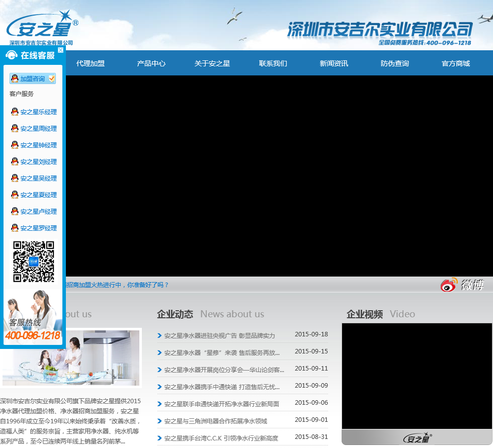This screenshot has width=493, height=448.
Task: Click the 企业视频 section heading
Action: click(x=365, y=314)
